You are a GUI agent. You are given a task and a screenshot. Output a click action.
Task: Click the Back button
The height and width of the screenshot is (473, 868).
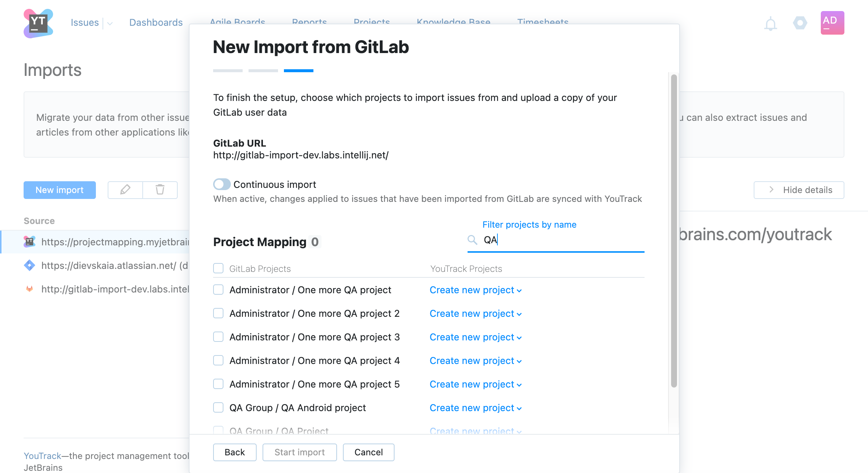tap(235, 452)
